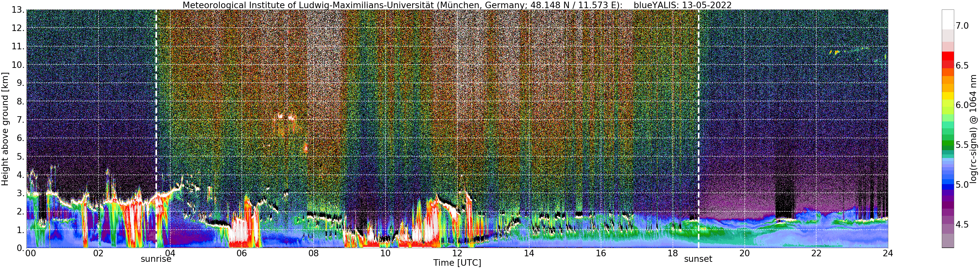Click the '20' time axis tick label
980x269 pixels.
click(745, 253)
